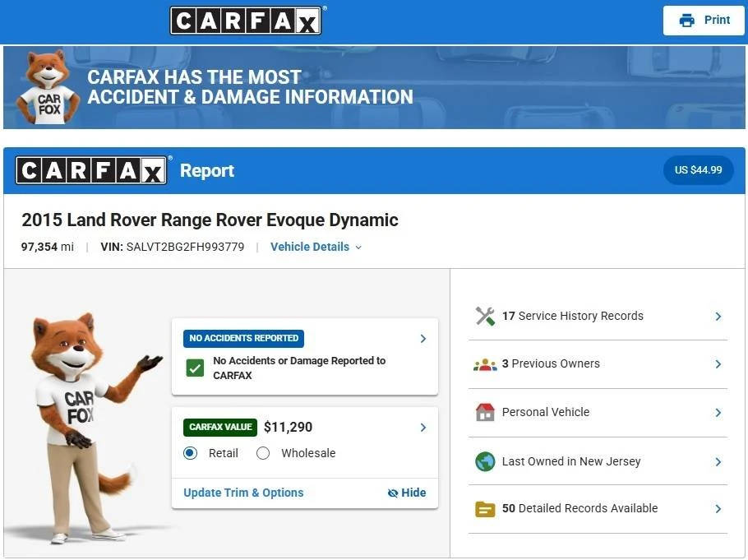Open 50 Detailed Records Available row
Screen dimensions: 748x560
(x=598, y=509)
